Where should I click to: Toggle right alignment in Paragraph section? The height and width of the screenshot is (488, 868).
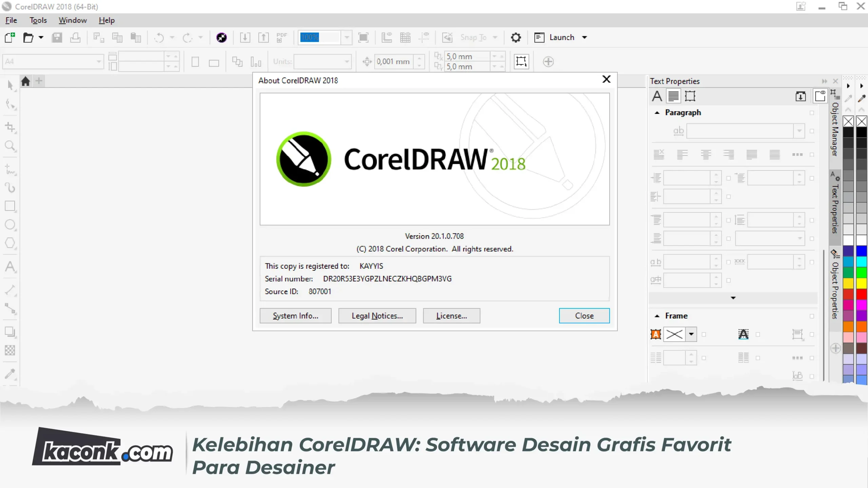pos(729,155)
